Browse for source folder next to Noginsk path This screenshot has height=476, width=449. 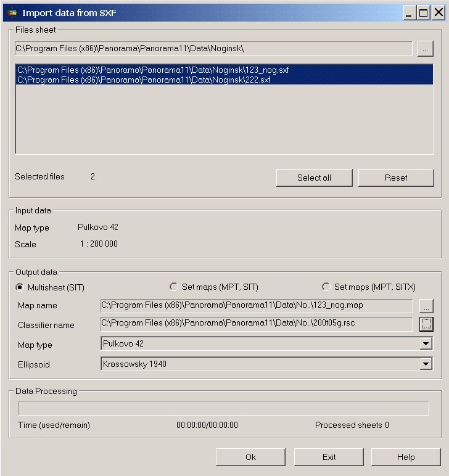click(425, 49)
